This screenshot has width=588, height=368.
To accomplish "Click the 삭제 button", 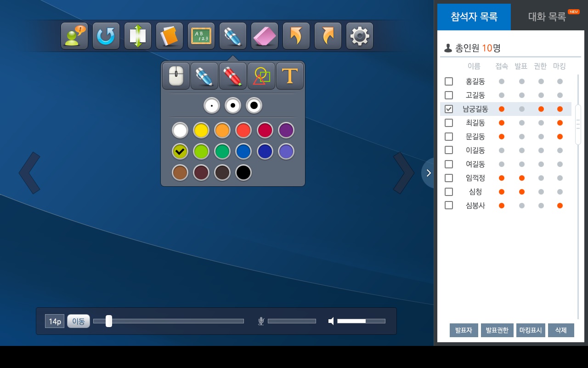I will 561,330.
